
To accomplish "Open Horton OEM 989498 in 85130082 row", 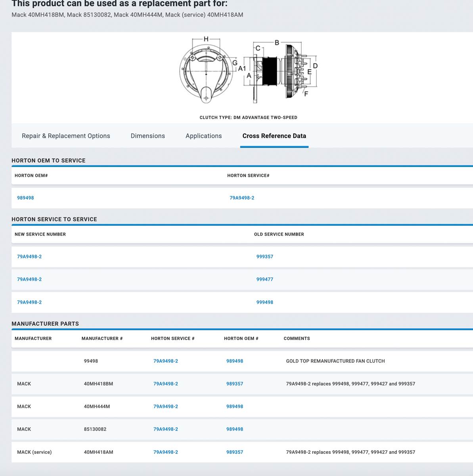I will pos(235,429).
